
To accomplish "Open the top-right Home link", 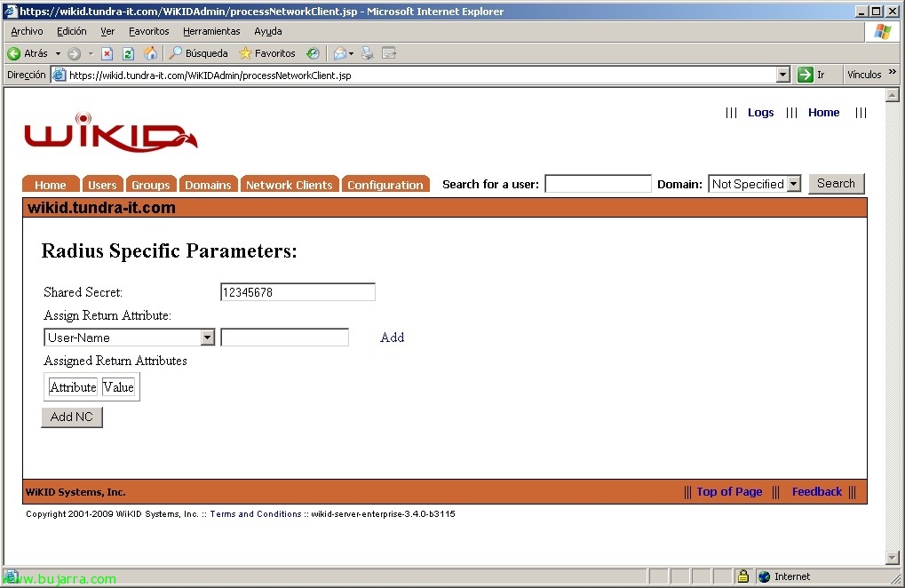I will click(823, 113).
